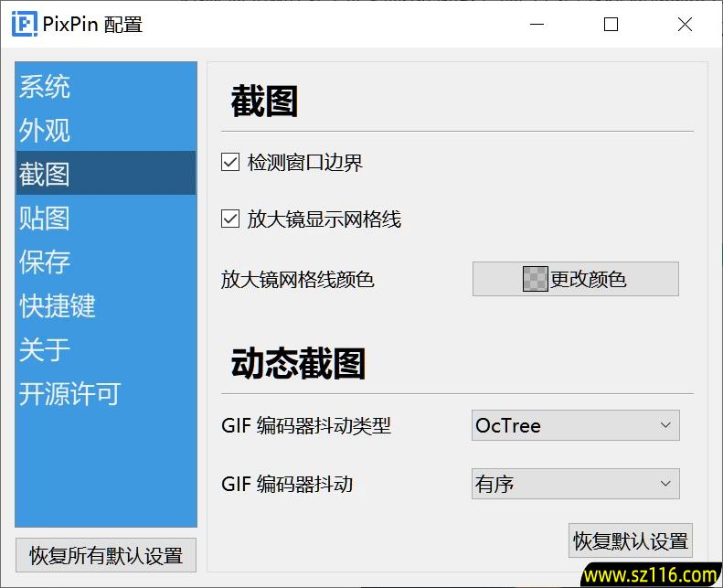This screenshot has width=723, height=588.
Task: Click the 恢复所有默认设置 button
Action: pos(106,555)
